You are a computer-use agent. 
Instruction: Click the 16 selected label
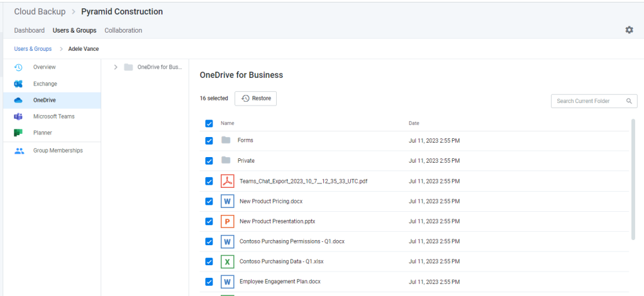[x=214, y=99]
